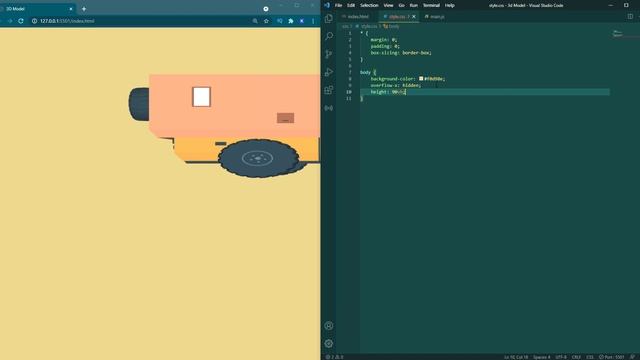640x360 pixels.
Task: Open the Manage gear icon in VS Code
Action: pyautogui.click(x=329, y=344)
